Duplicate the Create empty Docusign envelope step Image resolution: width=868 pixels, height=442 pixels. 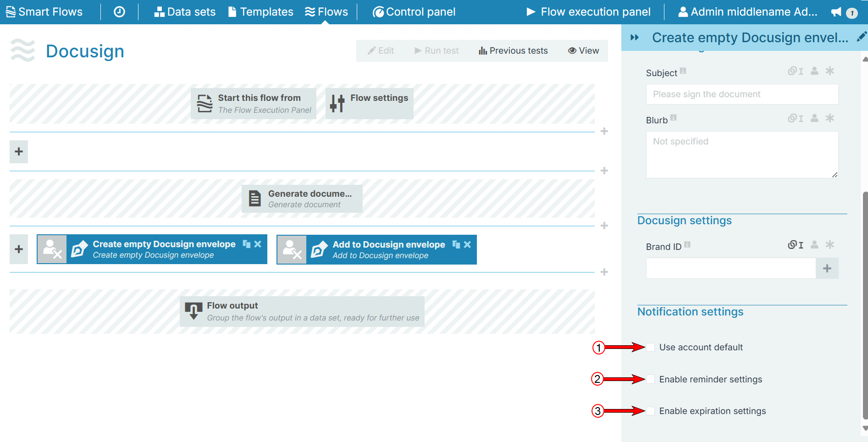pyautogui.click(x=247, y=244)
